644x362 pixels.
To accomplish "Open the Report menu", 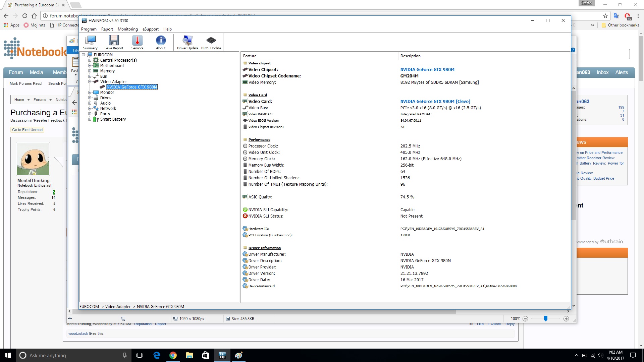I will coord(107,29).
